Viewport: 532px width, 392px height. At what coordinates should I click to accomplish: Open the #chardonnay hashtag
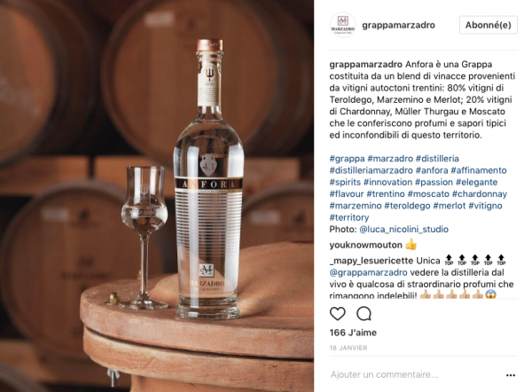[480, 194]
